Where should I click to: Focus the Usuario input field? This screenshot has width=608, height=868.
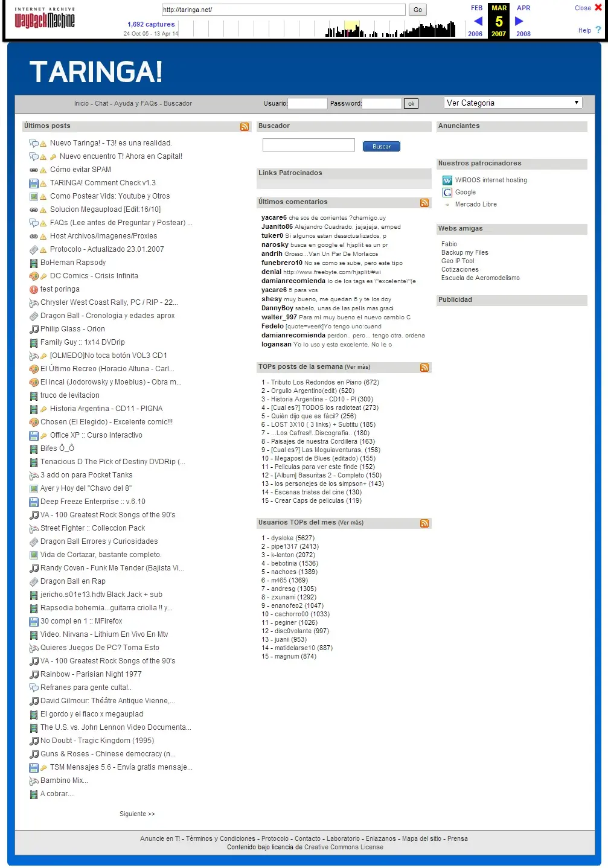pyautogui.click(x=307, y=104)
